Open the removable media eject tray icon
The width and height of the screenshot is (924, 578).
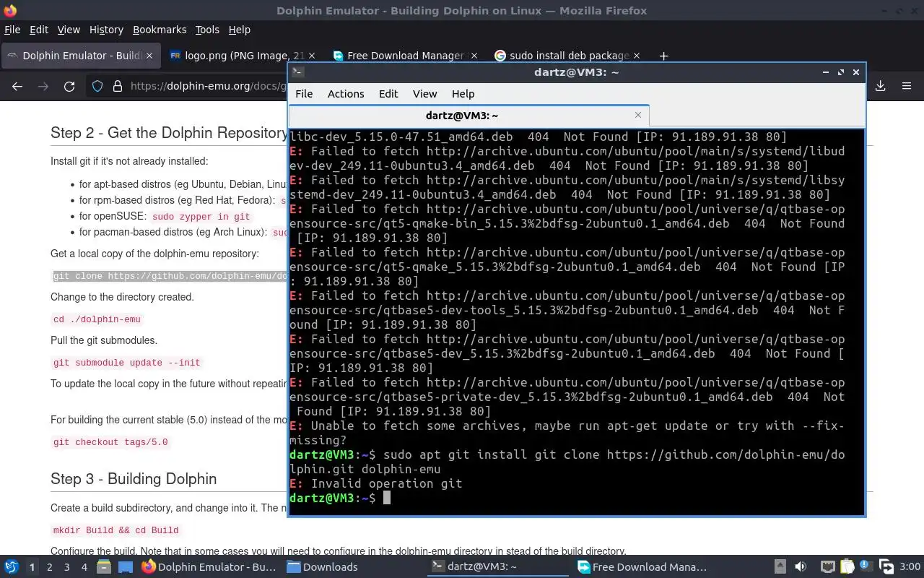pos(780,567)
